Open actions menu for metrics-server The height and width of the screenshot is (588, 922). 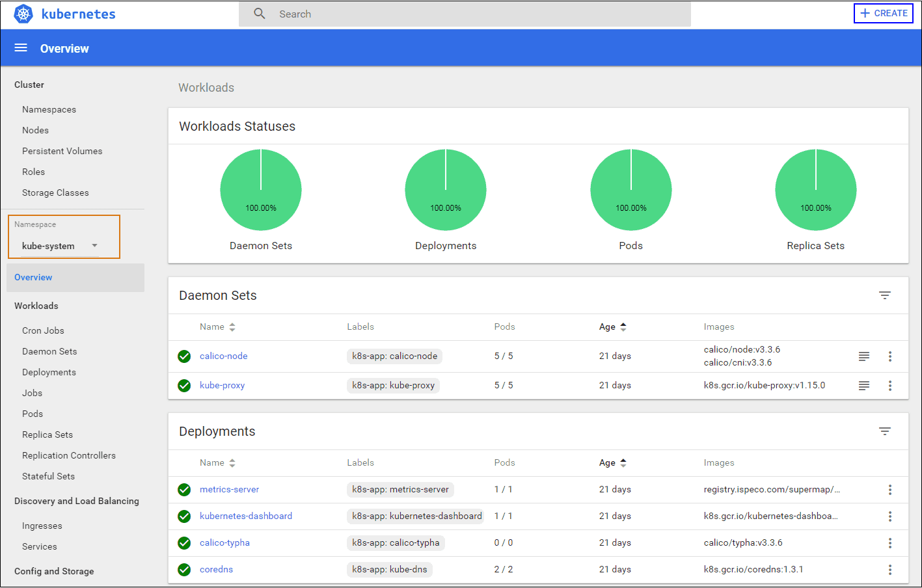click(889, 490)
